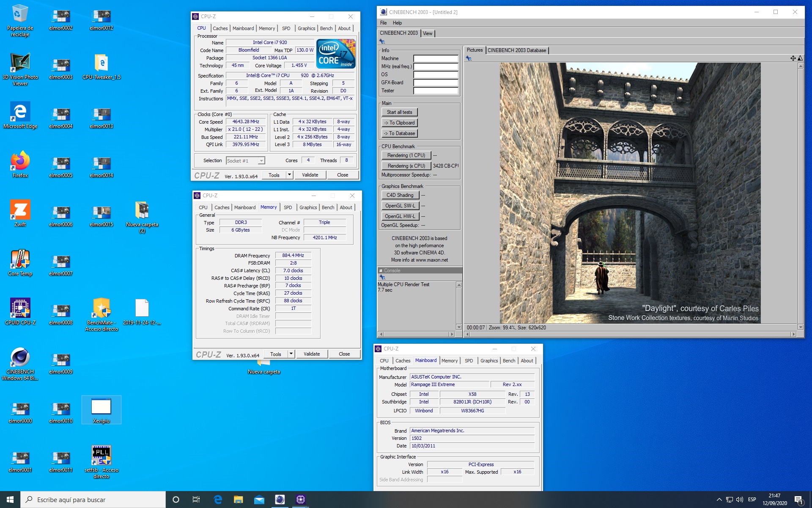Screen dimensions: 812x508
Task: Run Rendering (x CPU) test
Action: (406, 166)
